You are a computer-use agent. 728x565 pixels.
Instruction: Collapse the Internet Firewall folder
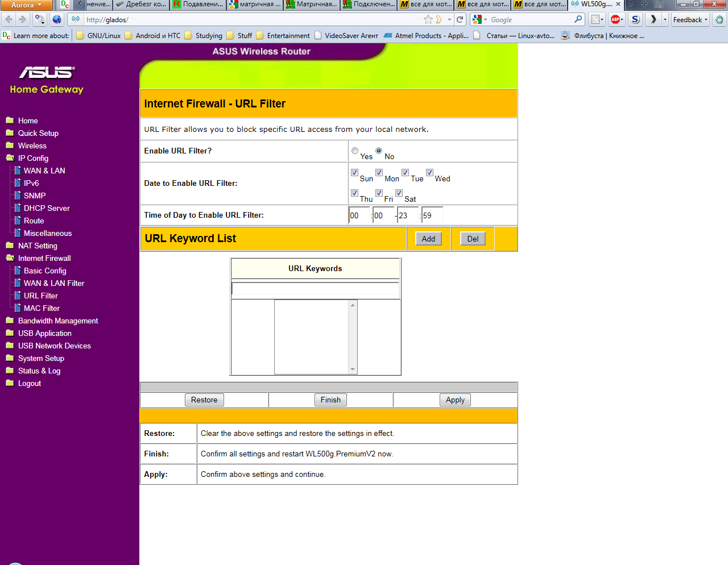coord(44,258)
